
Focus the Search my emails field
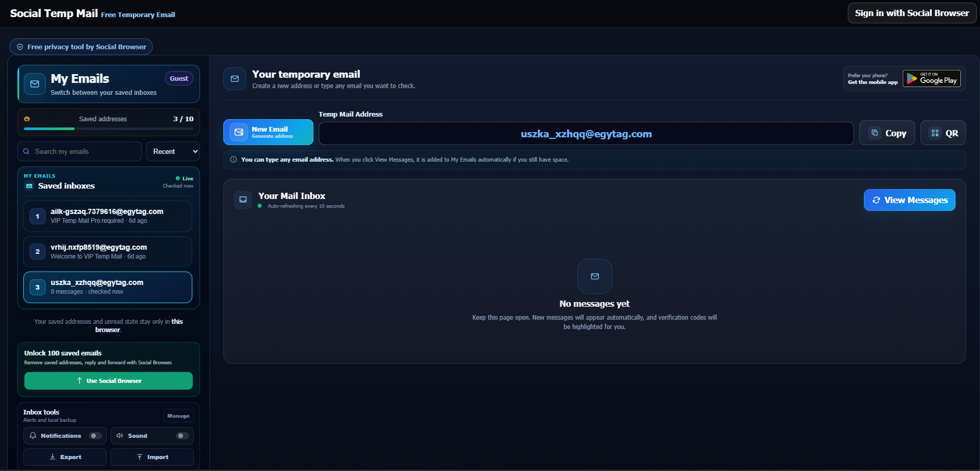click(79, 151)
